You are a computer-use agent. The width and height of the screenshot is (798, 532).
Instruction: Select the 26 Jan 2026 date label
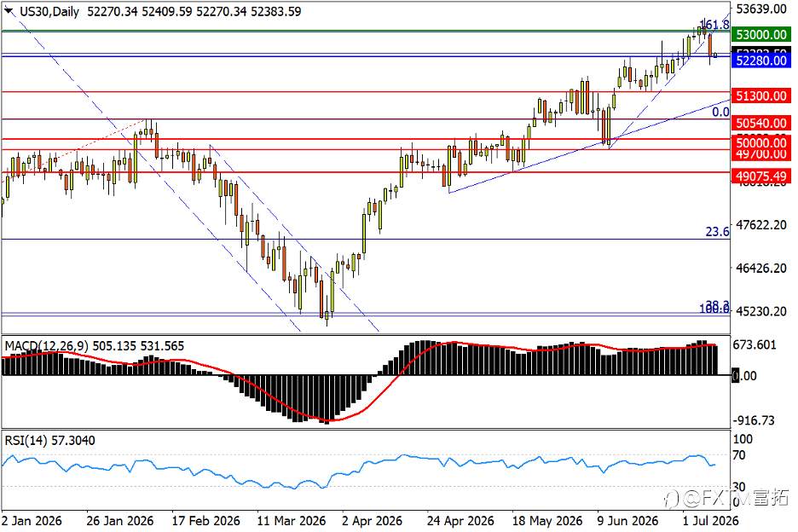[x=119, y=521]
